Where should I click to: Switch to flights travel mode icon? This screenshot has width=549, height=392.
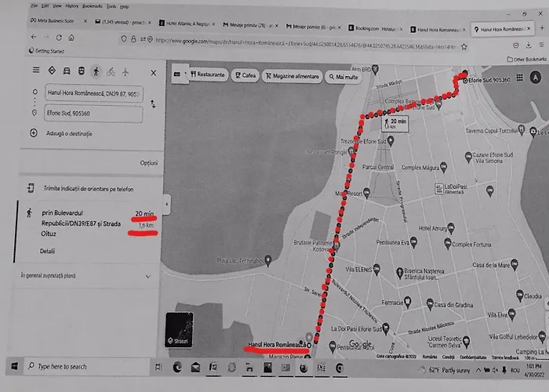click(125, 72)
